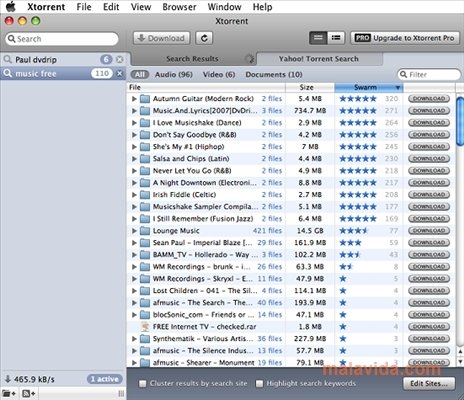Click the scrollbar up arrow
This screenshot has width=464, height=400.
[x=460, y=352]
